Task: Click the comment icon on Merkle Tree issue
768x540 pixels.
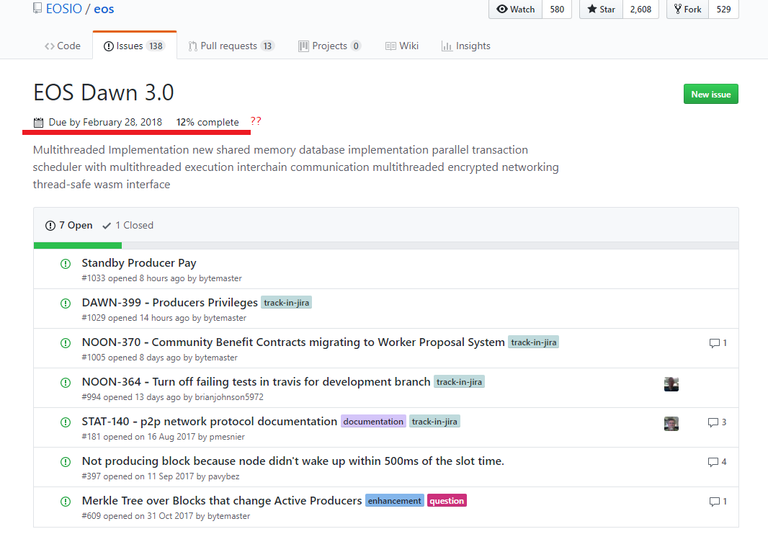Action: click(x=714, y=501)
